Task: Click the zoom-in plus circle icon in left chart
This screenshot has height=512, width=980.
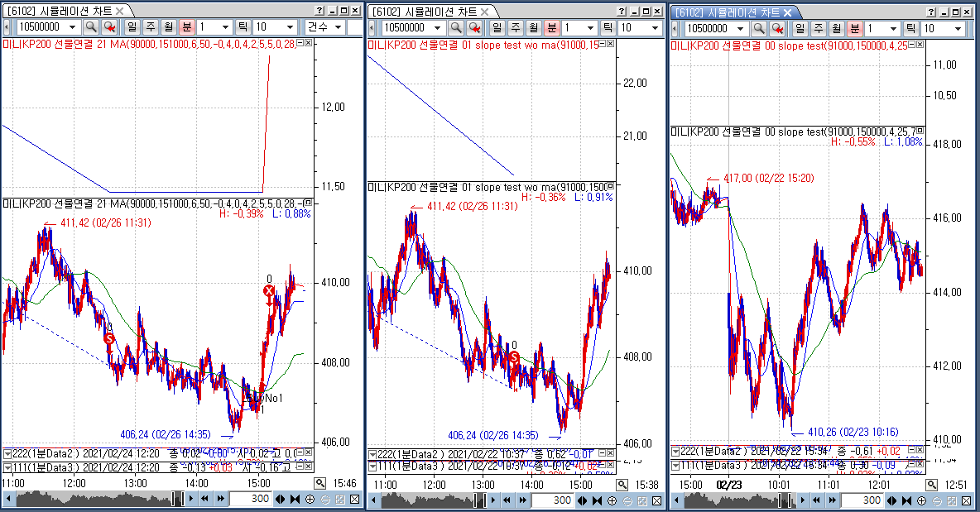Action: tap(310, 500)
